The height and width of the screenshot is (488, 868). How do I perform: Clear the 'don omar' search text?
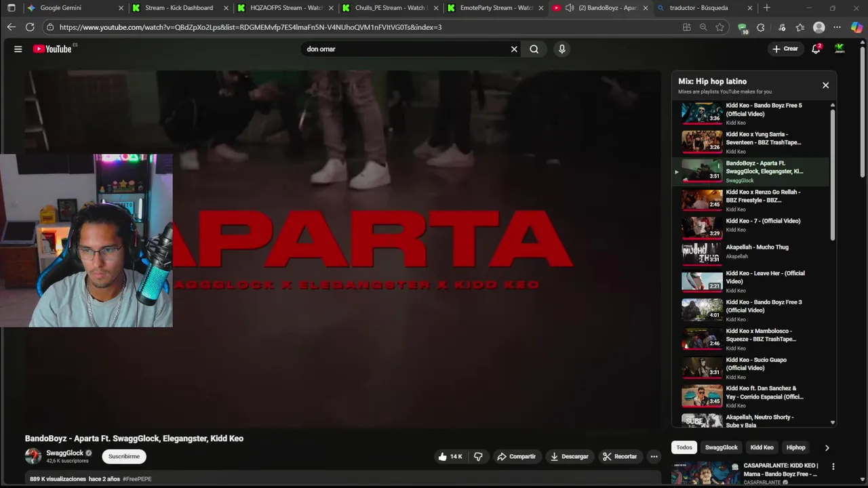[x=514, y=49]
